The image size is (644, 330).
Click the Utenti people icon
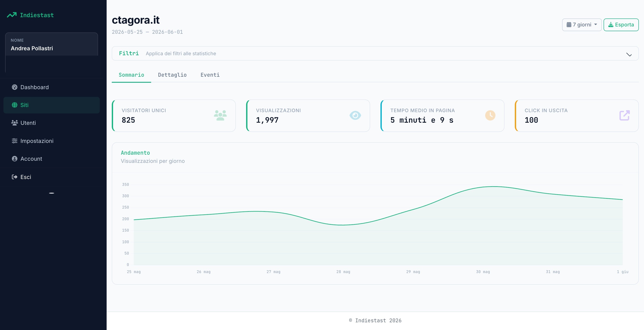coord(14,123)
